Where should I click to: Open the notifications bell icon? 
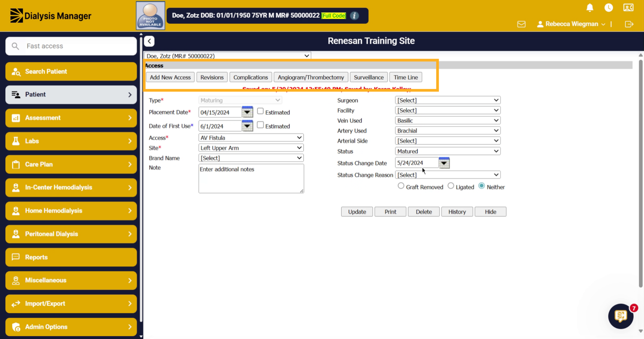pyautogui.click(x=590, y=8)
